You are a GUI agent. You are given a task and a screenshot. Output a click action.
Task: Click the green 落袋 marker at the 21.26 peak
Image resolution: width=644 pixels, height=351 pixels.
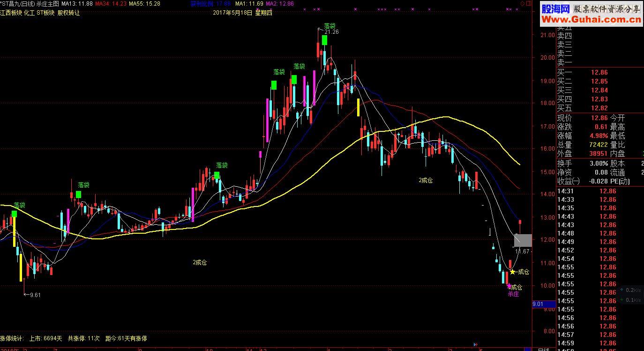[324, 40]
